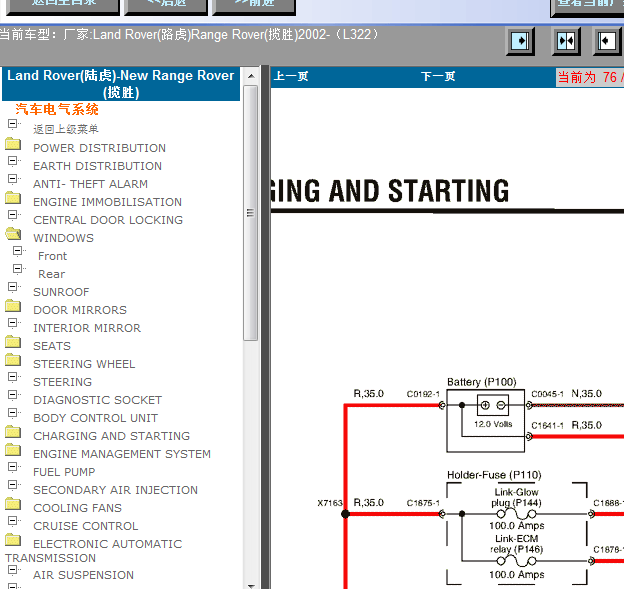Select DOOR MIRRORS entry
Viewport: 624px width, 589px height.
click(x=80, y=310)
